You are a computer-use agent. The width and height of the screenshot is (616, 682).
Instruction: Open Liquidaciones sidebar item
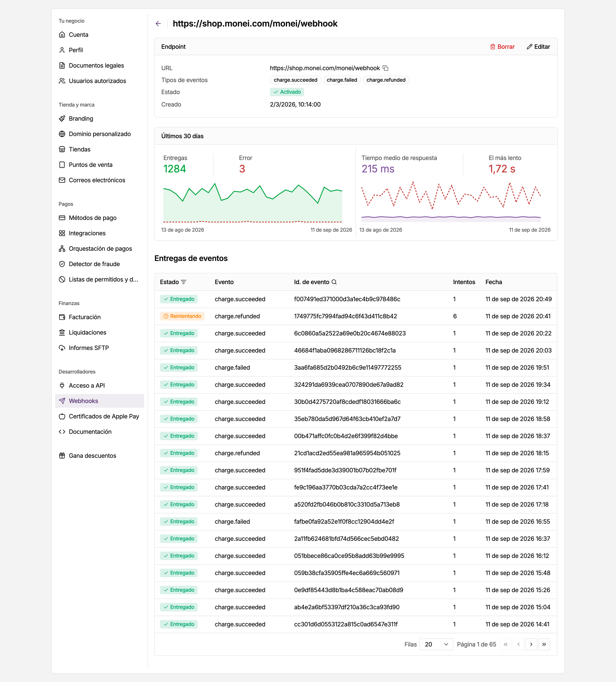point(99,332)
